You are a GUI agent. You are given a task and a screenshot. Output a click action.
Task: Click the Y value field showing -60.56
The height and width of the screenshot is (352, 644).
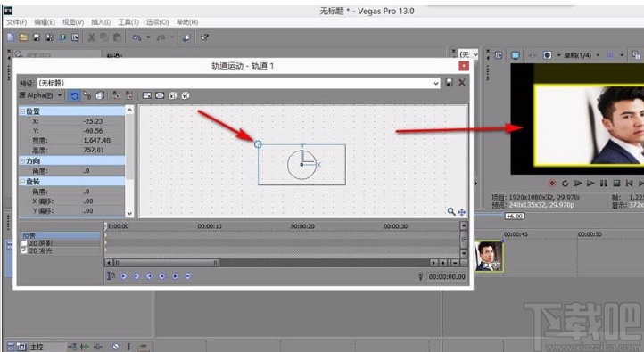point(93,131)
